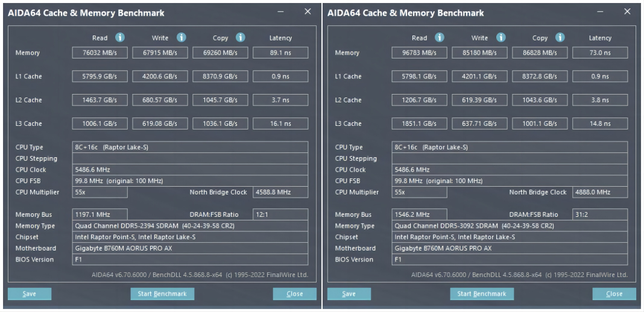This screenshot has width=644, height=312.
Task: Save results of the right benchmark window
Action: pyautogui.click(x=349, y=293)
